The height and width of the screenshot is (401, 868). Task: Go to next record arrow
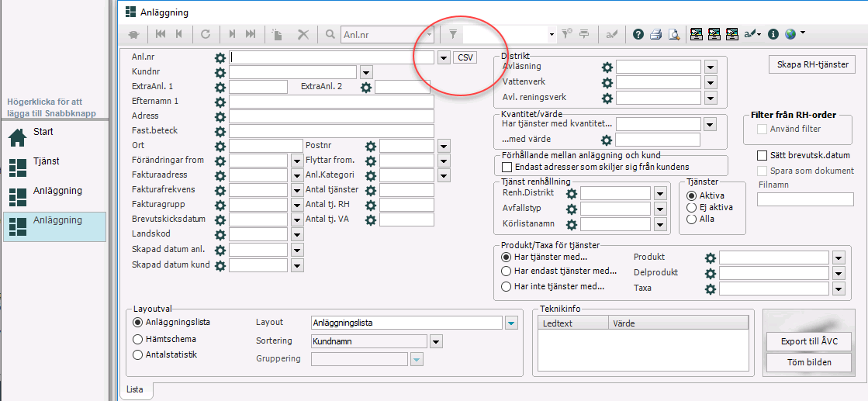(x=233, y=34)
